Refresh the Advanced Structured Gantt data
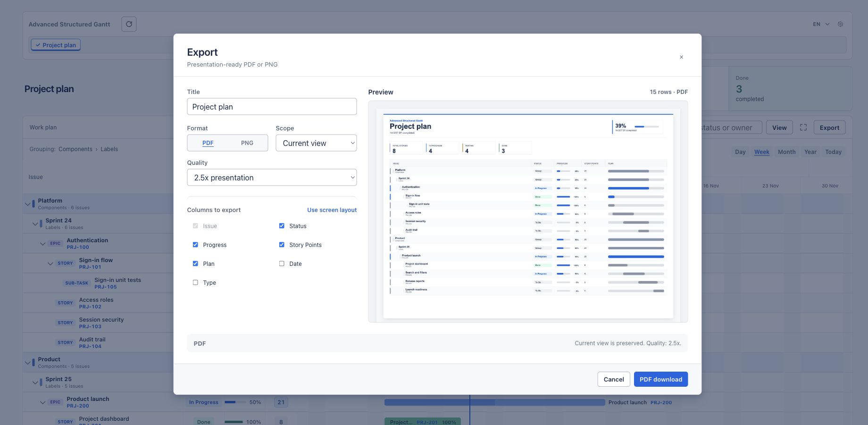The width and height of the screenshot is (868, 425). tap(129, 24)
